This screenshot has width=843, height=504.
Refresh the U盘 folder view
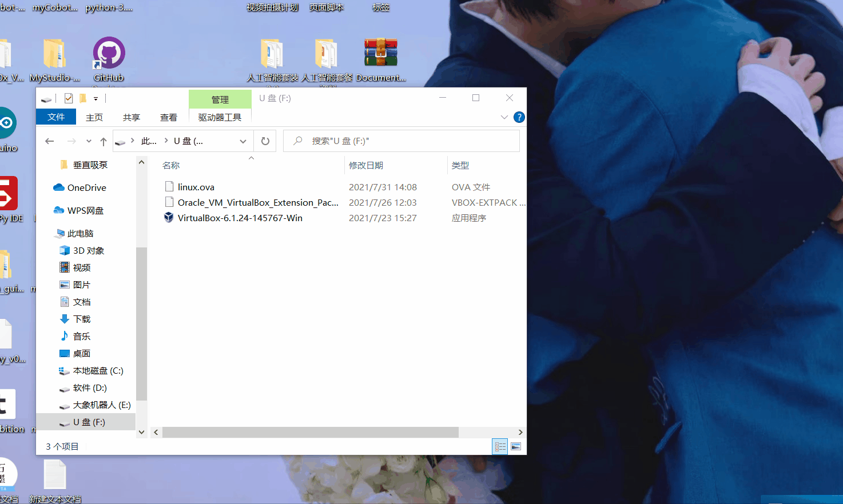pyautogui.click(x=265, y=141)
